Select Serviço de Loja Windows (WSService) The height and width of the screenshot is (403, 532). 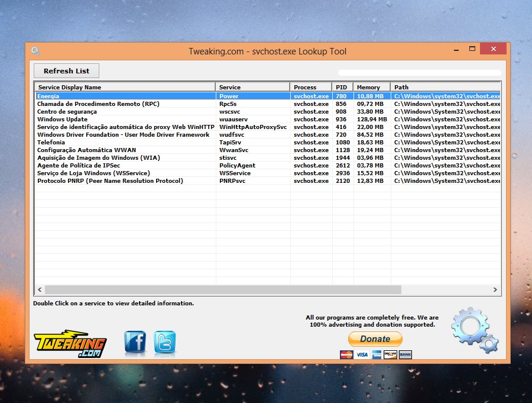pos(268,173)
